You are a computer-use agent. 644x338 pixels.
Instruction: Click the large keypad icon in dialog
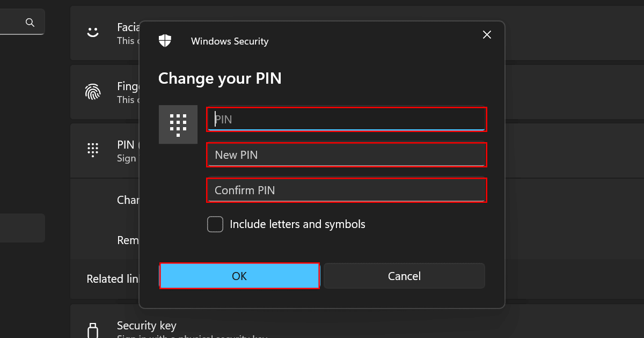178,124
